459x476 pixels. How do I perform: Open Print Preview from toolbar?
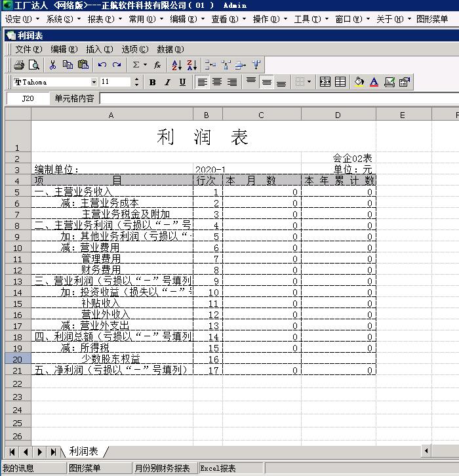click(x=33, y=65)
